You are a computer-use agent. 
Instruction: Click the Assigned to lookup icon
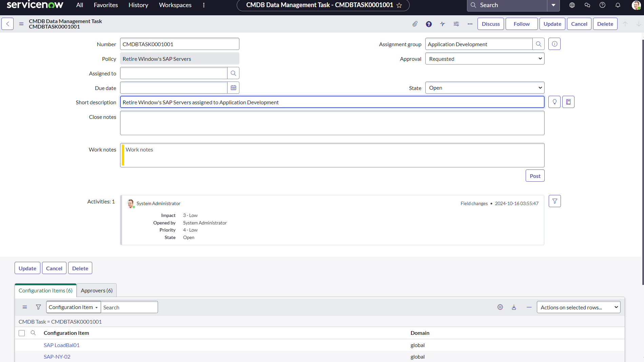233,73
